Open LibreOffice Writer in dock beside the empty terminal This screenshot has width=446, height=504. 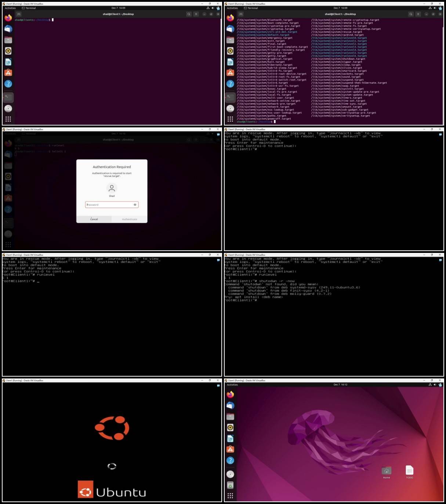click(8, 62)
